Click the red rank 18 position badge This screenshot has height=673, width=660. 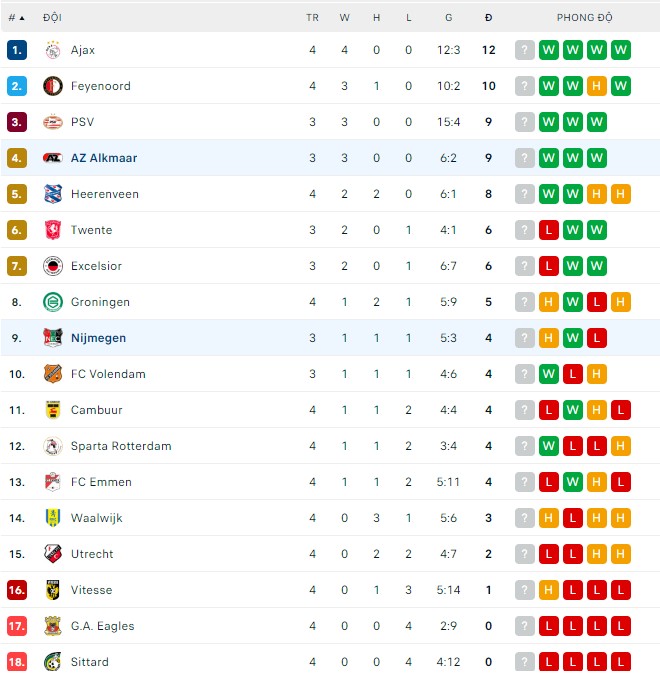pos(16,662)
